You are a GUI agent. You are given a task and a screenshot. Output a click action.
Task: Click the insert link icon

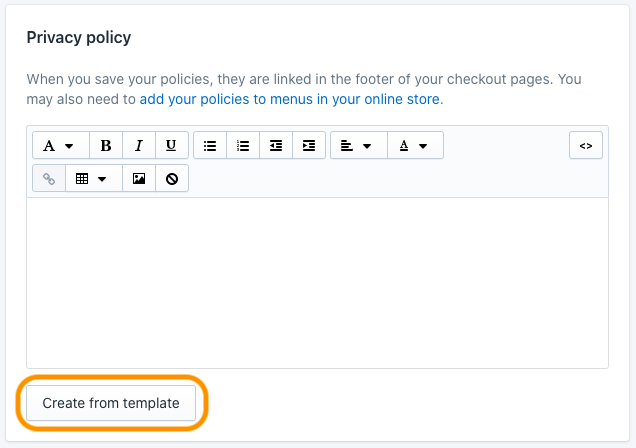click(49, 179)
